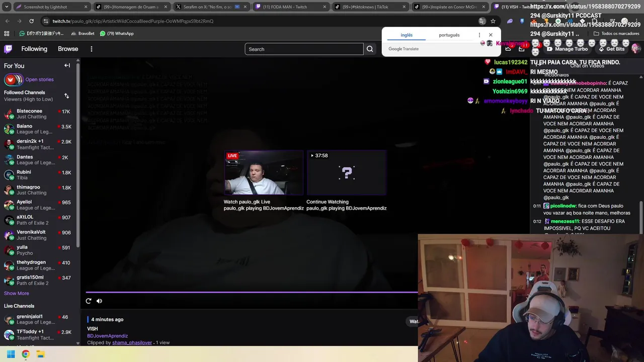Open Todos os marcadores bookmarks folder
644x362 pixels.
pyautogui.click(x=616, y=33)
